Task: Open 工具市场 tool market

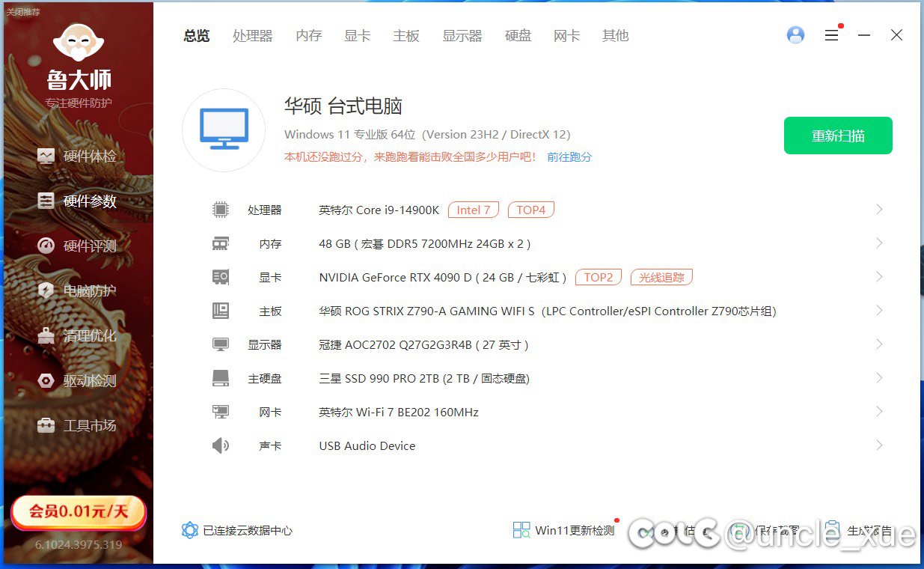Action: (x=77, y=426)
